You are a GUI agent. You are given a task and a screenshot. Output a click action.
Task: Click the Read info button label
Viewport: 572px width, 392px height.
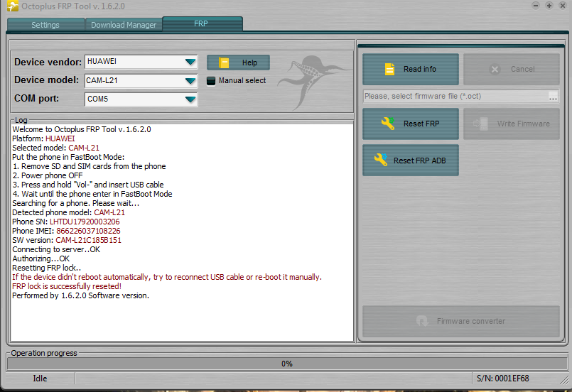pos(419,69)
